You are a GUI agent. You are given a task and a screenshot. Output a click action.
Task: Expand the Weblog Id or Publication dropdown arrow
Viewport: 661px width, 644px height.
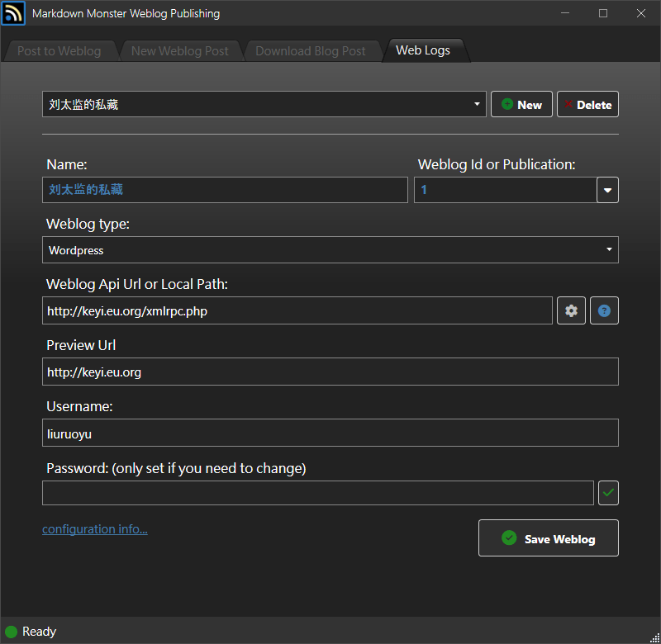(x=607, y=190)
